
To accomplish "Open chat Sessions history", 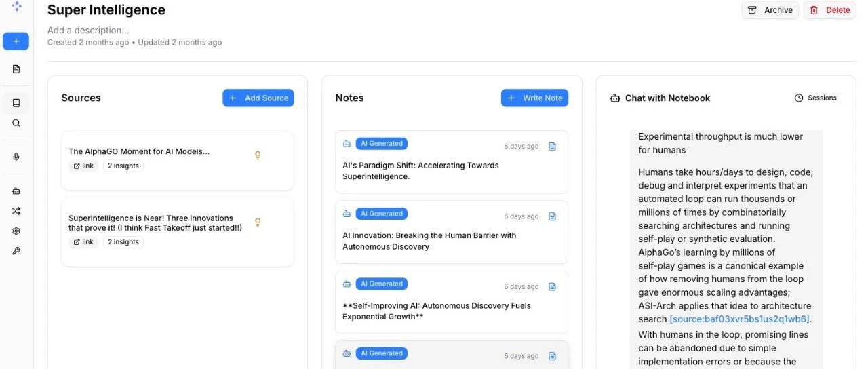I will (816, 98).
